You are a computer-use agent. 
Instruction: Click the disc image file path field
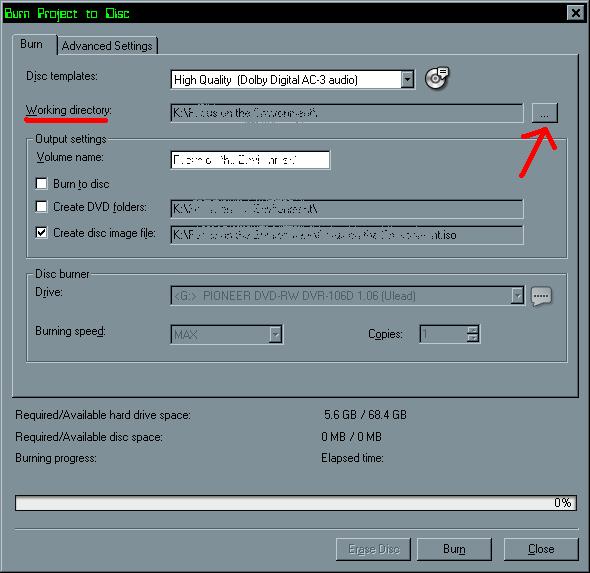(347, 235)
